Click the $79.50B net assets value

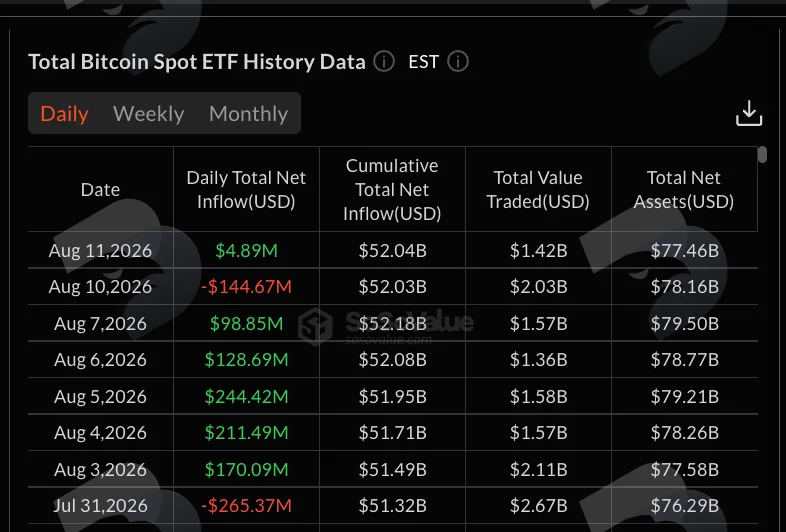pyautogui.click(x=684, y=323)
